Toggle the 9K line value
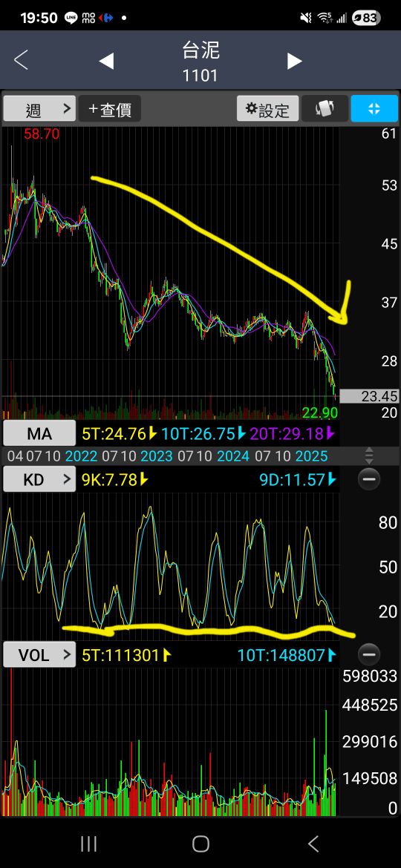401x868 pixels. click(115, 479)
